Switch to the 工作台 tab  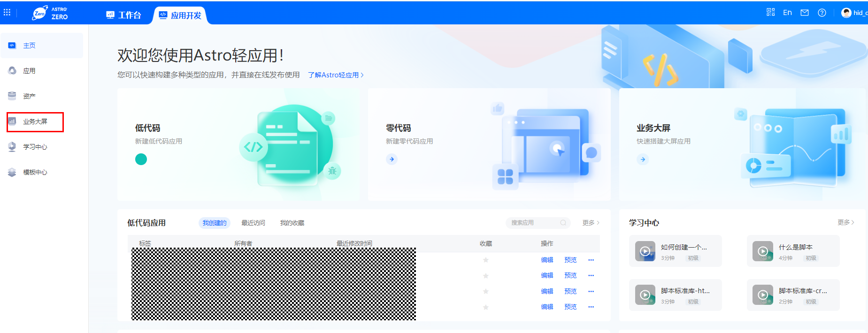coord(123,15)
